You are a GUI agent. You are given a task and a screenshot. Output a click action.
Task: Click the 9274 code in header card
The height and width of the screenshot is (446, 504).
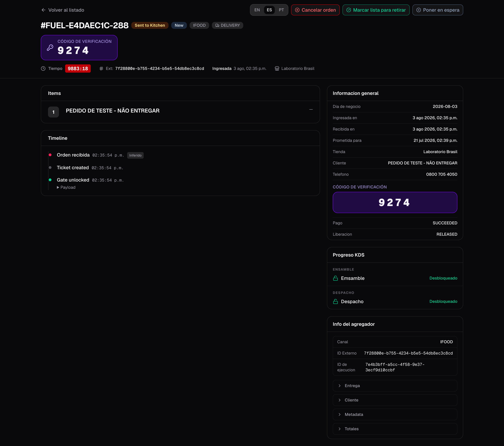[73, 51]
